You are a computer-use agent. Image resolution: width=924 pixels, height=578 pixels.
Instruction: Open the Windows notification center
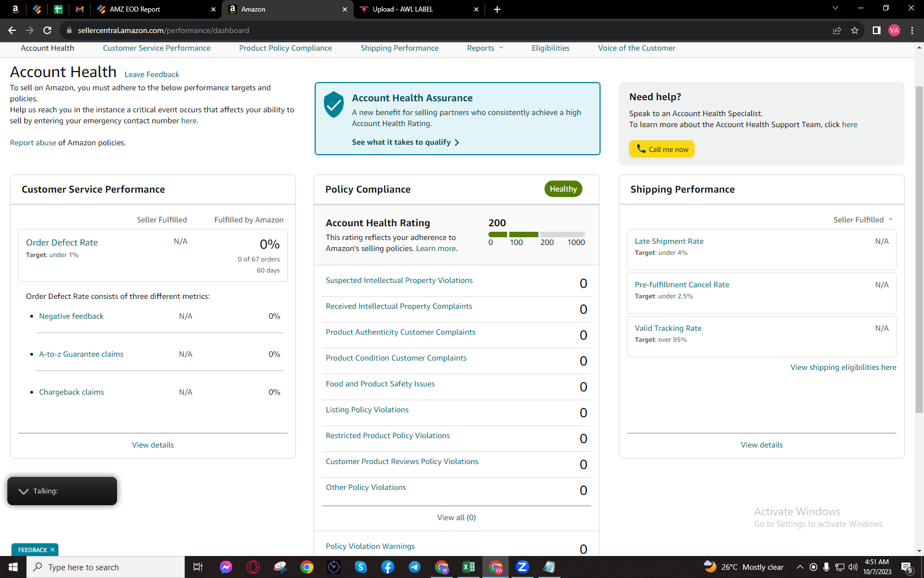(907, 568)
